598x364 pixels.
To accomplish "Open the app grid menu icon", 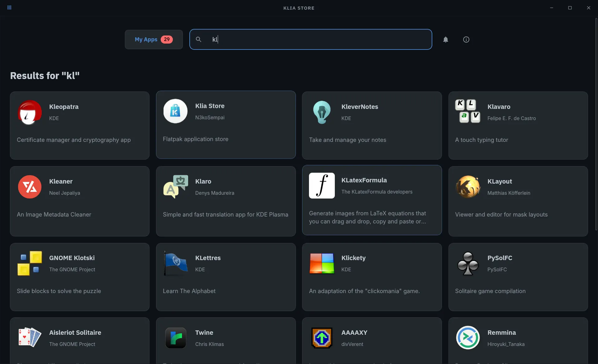I will click(9, 8).
